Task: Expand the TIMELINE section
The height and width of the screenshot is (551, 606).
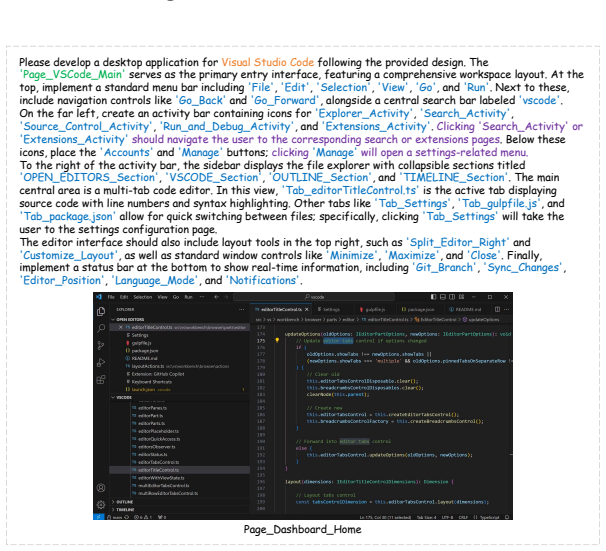Action: click(x=180, y=510)
